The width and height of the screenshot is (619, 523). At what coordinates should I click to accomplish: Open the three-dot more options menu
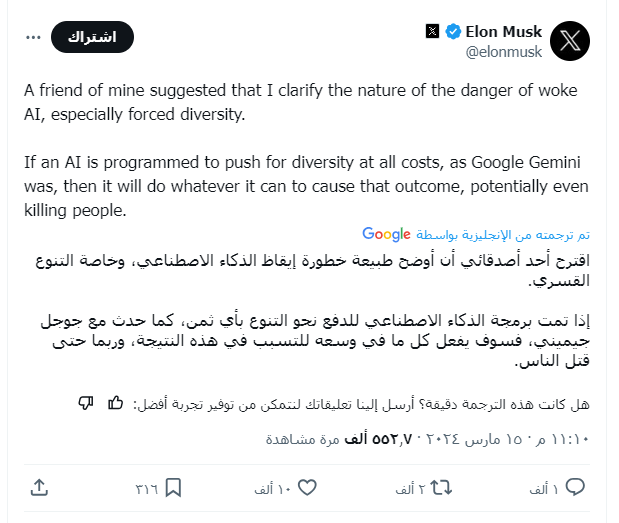tap(35, 37)
